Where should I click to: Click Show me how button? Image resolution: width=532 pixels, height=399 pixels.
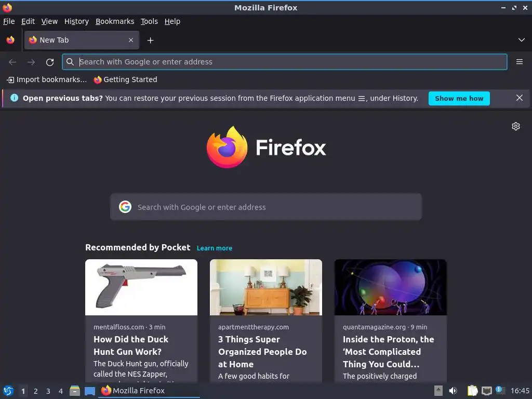459,98
